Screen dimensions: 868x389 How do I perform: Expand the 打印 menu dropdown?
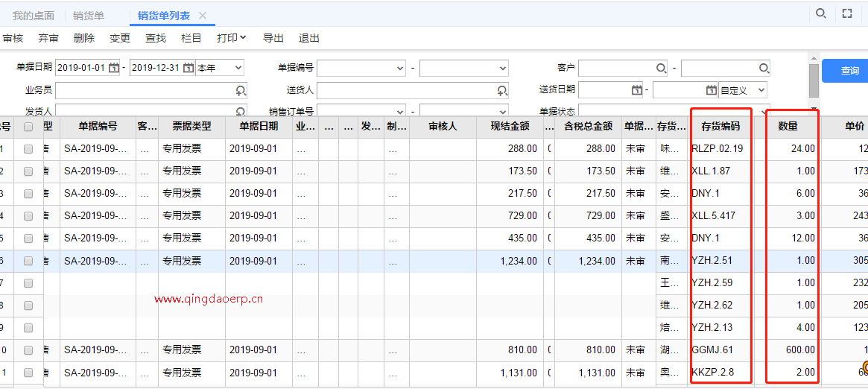click(232, 38)
